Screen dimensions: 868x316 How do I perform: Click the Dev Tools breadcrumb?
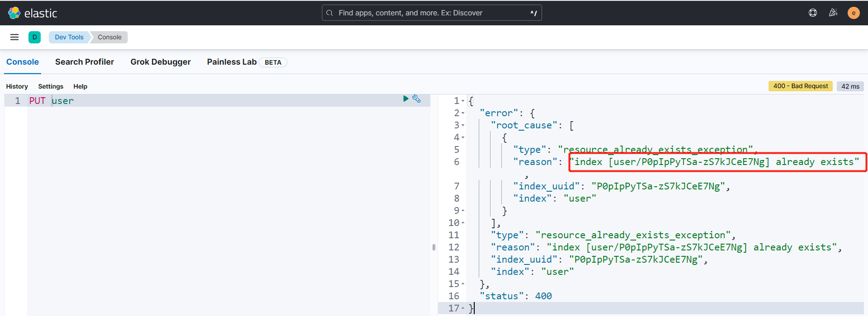click(x=69, y=37)
